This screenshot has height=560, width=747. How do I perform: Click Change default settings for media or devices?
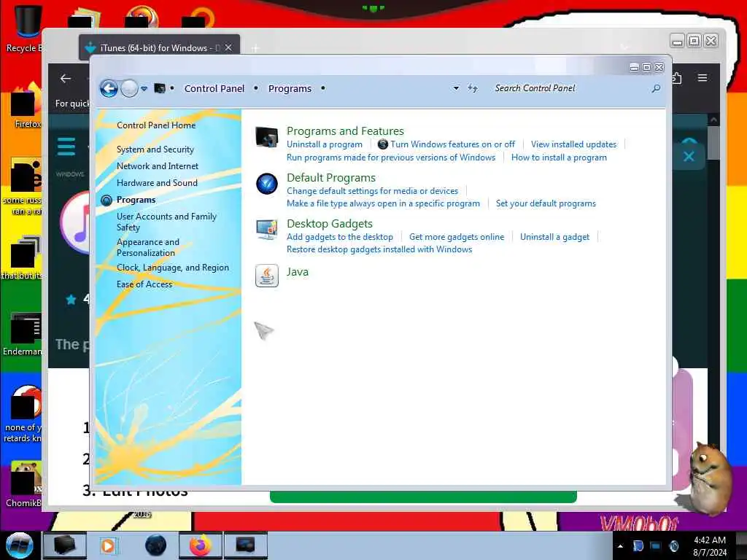click(x=373, y=191)
